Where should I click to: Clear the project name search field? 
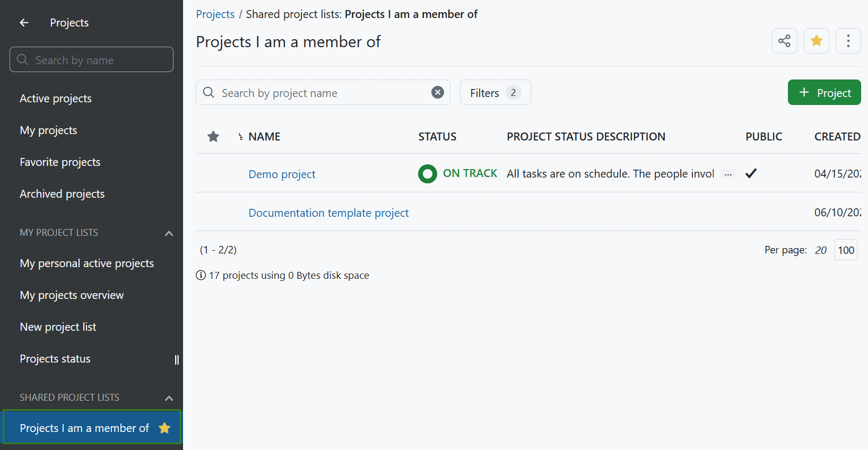tap(437, 93)
